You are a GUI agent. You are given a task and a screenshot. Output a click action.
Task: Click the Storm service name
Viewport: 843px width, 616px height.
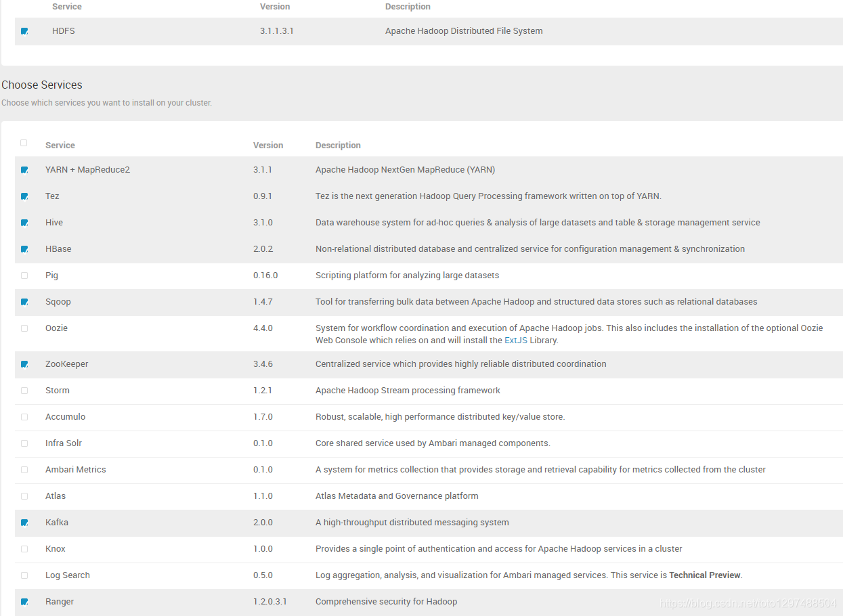[x=58, y=391]
